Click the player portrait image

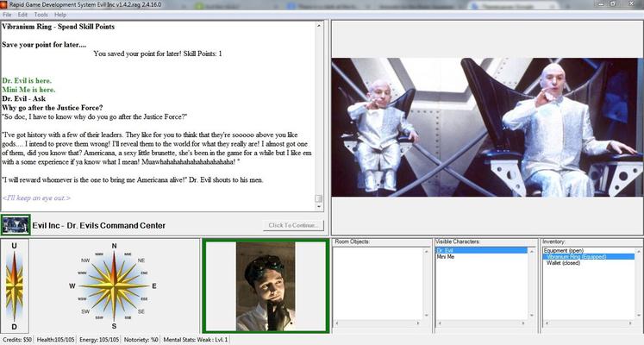coord(266,286)
